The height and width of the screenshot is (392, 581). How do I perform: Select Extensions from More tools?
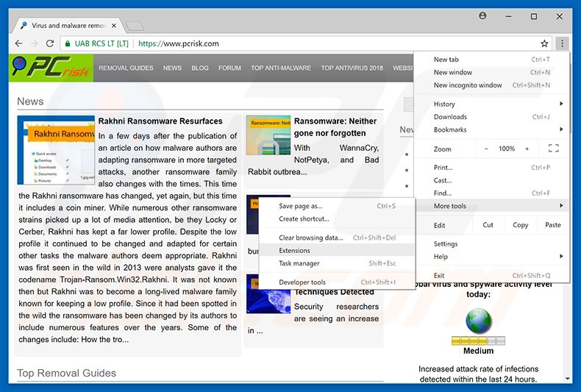coord(295,251)
